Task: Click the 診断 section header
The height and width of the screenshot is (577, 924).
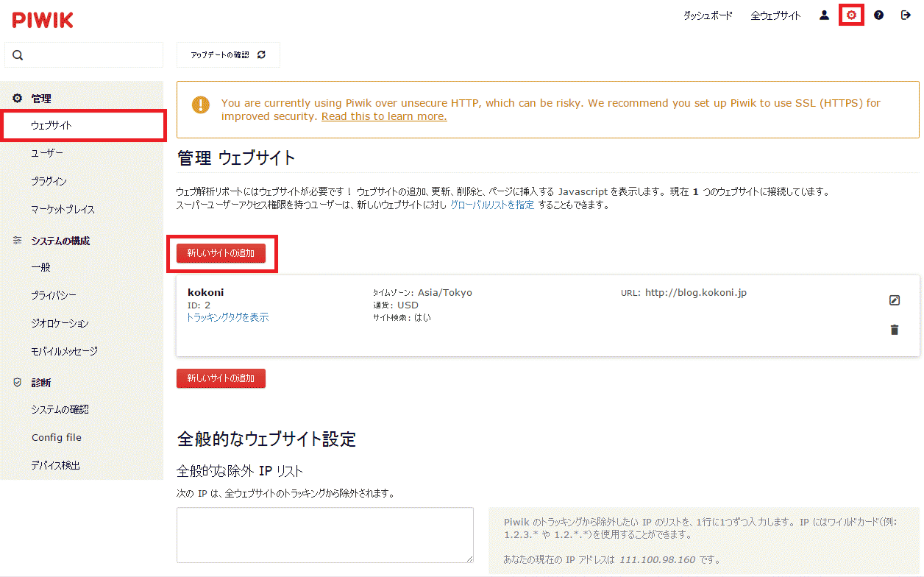Action: click(x=41, y=383)
